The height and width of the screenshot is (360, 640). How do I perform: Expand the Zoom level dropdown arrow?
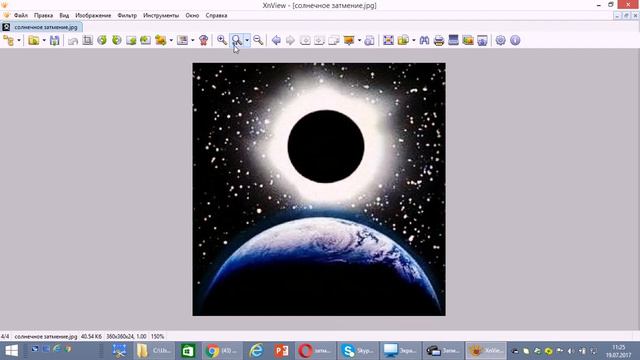coord(247,40)
